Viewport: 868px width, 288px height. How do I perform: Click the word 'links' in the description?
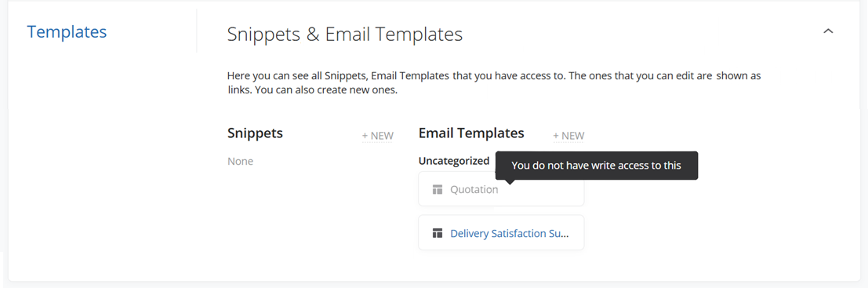(238, 89)
